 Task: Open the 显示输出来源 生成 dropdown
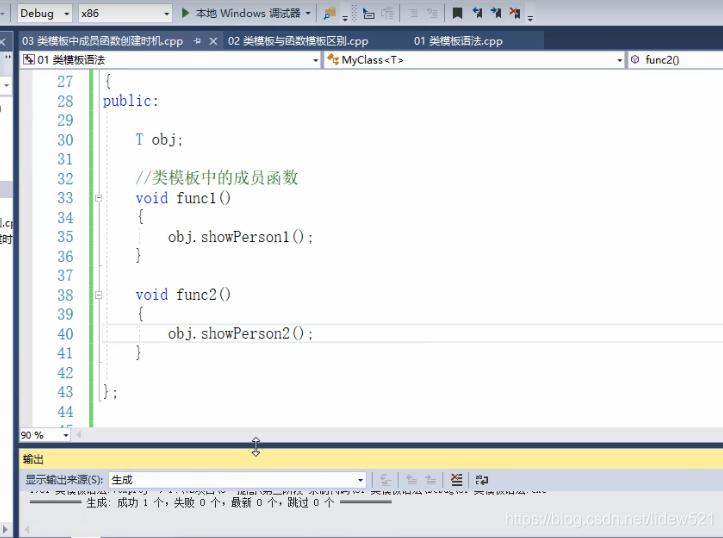pyautogui.click(x=237, y=480)
